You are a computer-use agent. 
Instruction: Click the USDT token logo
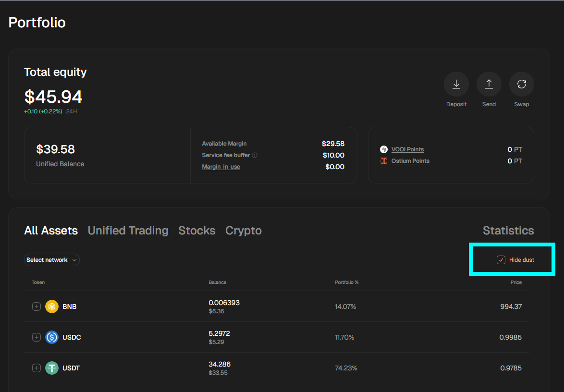click(52, 368)
